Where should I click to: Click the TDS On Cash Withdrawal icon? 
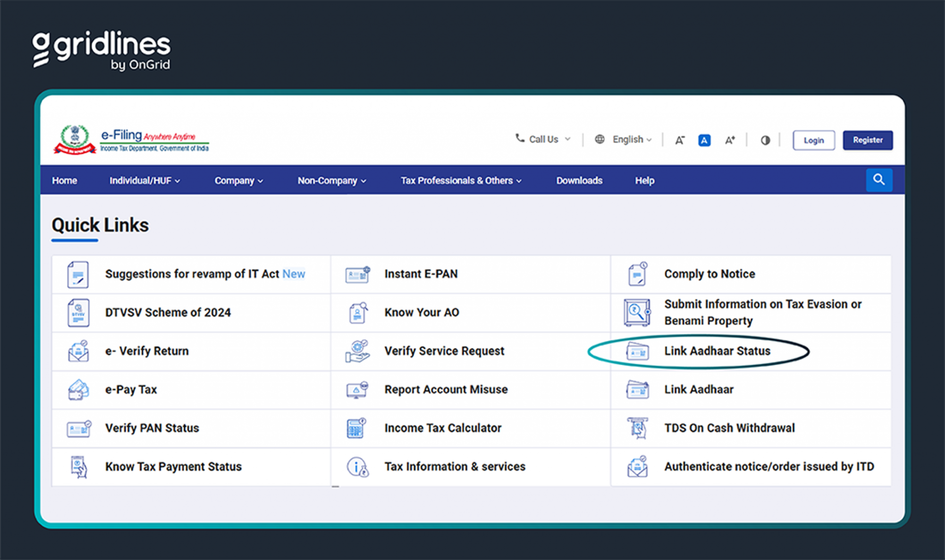pyautogui.click(x=637, y=428)
